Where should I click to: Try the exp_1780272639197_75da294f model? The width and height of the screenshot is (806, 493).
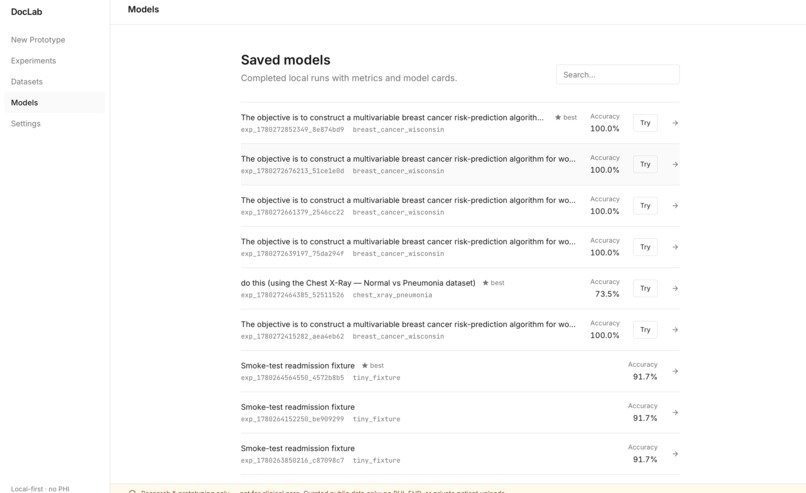[x=645, y=247]
